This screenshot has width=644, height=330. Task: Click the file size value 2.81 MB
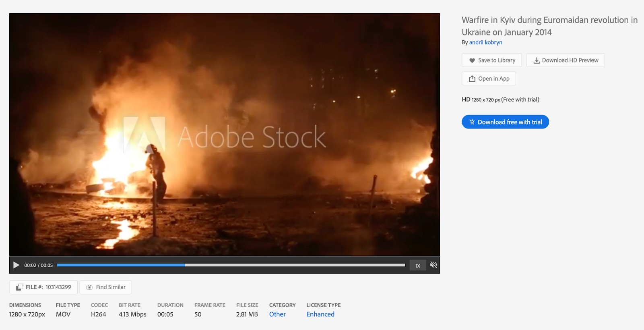[x=247, y=314]
